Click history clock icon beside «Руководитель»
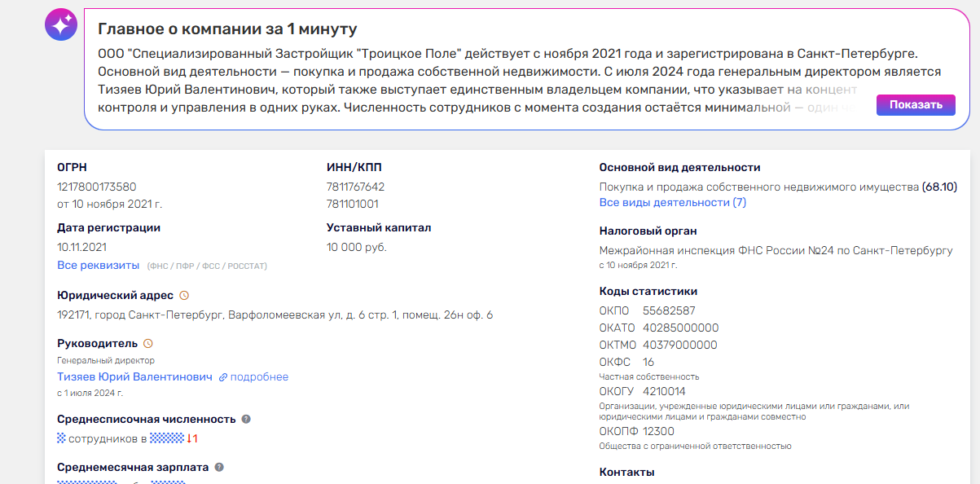The image size is (980, 484). pos(148,344)
